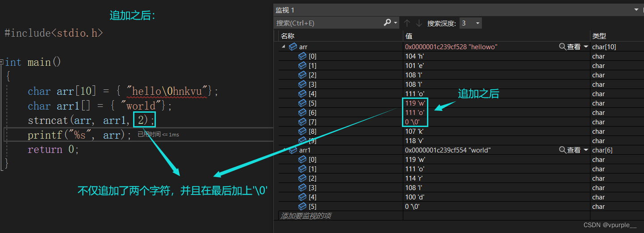Viewport: 644px width, 233px height.
Task: Select the red value 0 '\0' in arr
Action: 412,122
